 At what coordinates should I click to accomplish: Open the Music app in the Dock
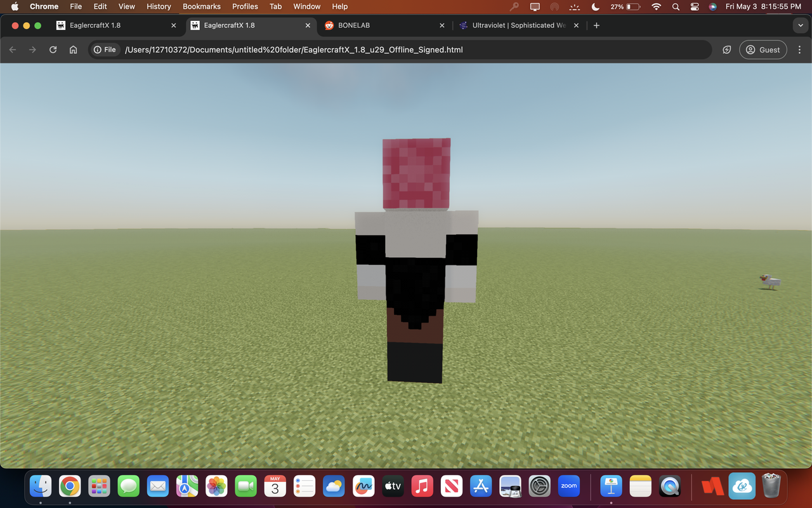422,486
